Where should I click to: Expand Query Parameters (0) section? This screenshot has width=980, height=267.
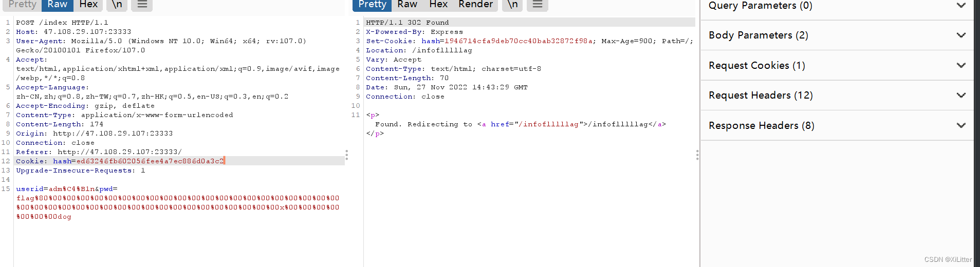pos(837,6)
